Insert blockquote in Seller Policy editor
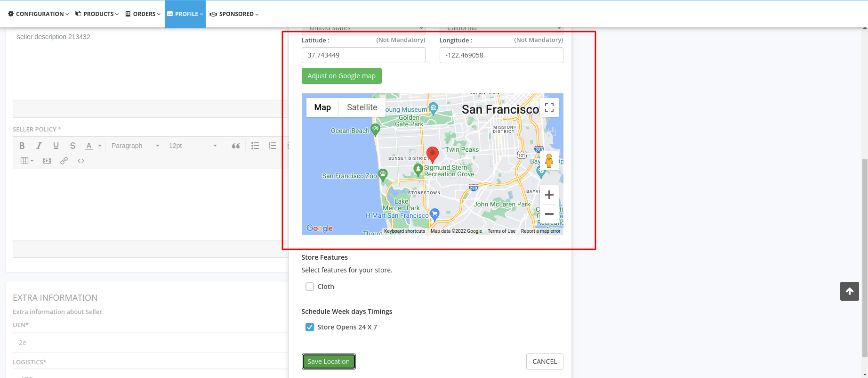 coord(236,146)
